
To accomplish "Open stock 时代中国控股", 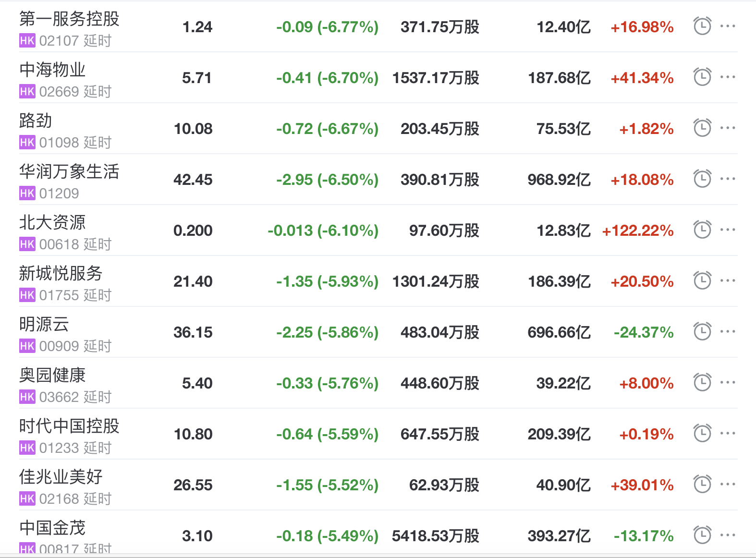I will tap(69, 426).
